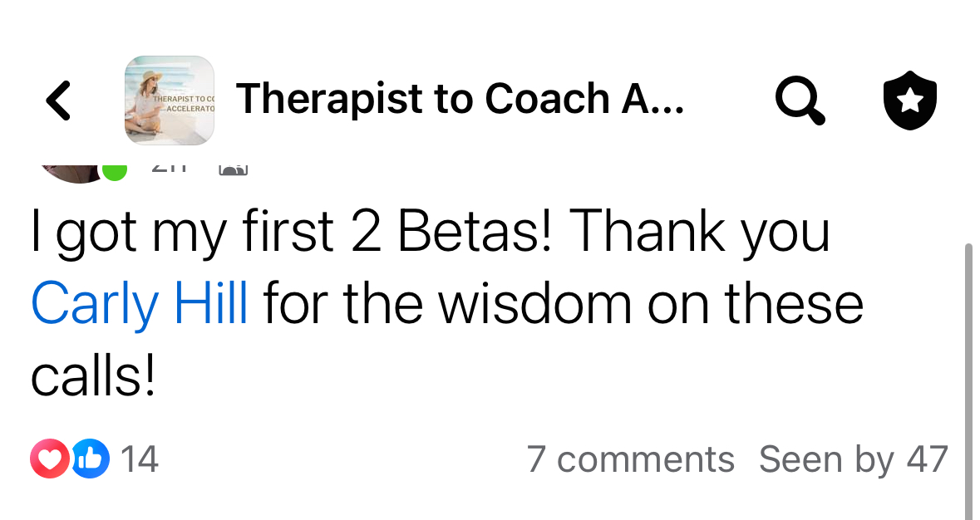980x520 pixels.
Task: Open the Therapist to Coach group thumbnail
Action: click(170, 100)
